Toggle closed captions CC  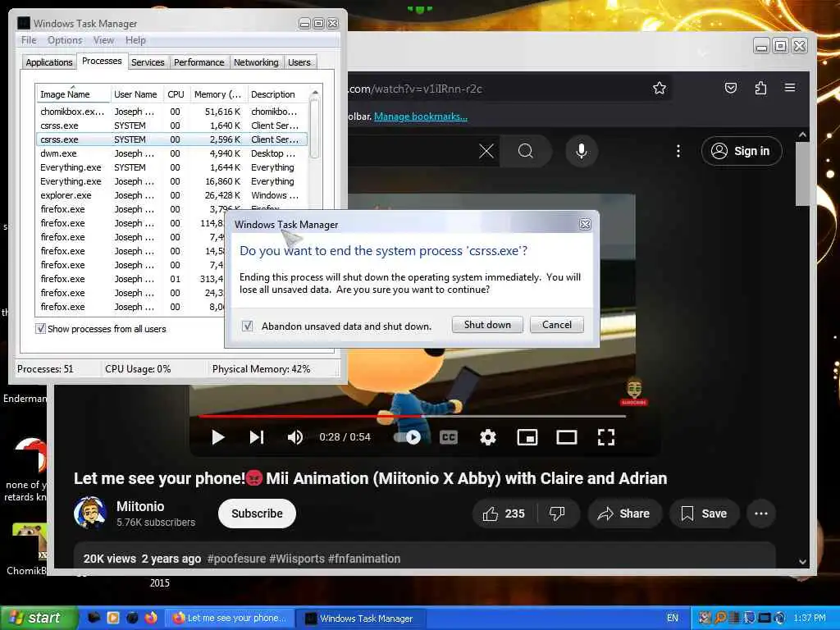click(x=449, y=437)
